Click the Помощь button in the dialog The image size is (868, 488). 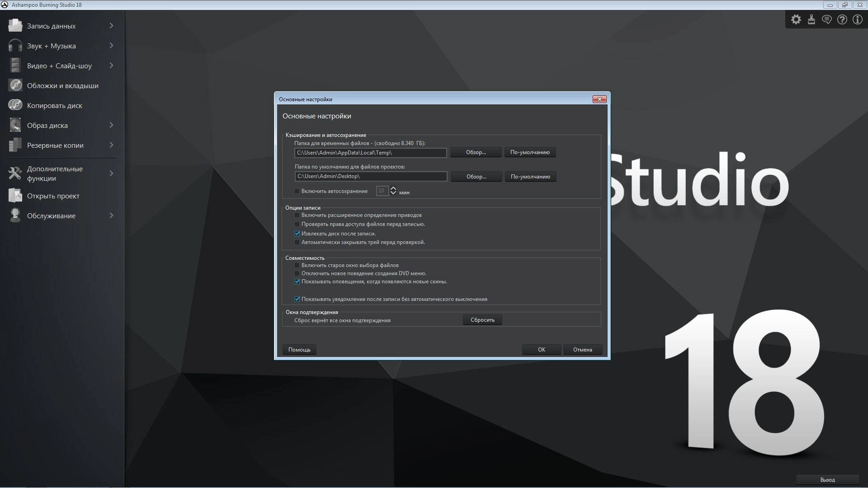point(299,350)
